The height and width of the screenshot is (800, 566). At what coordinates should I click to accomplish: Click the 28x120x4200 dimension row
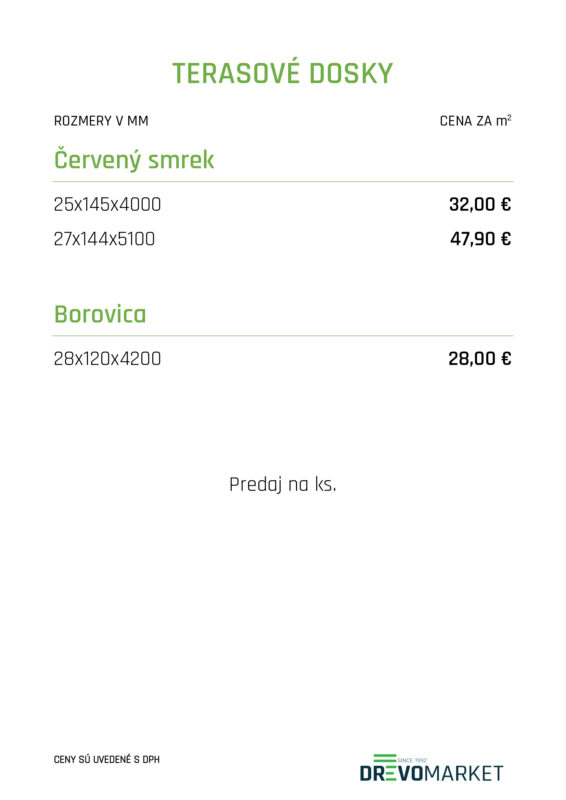point(283,359)
